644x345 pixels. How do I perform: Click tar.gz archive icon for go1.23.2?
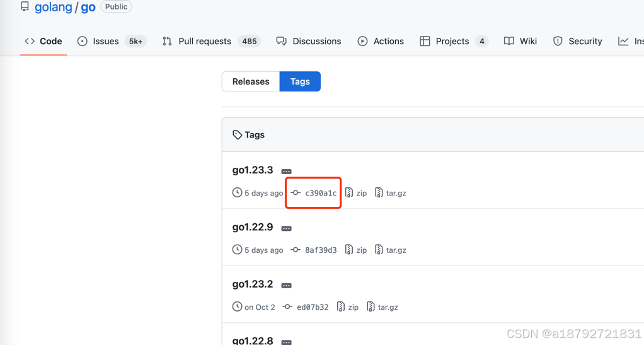pyautogui.click(x=371, y=307)
